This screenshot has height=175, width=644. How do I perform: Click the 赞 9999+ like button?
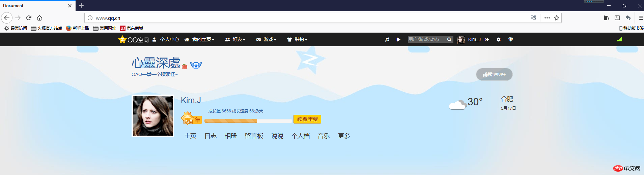(494, 74)
